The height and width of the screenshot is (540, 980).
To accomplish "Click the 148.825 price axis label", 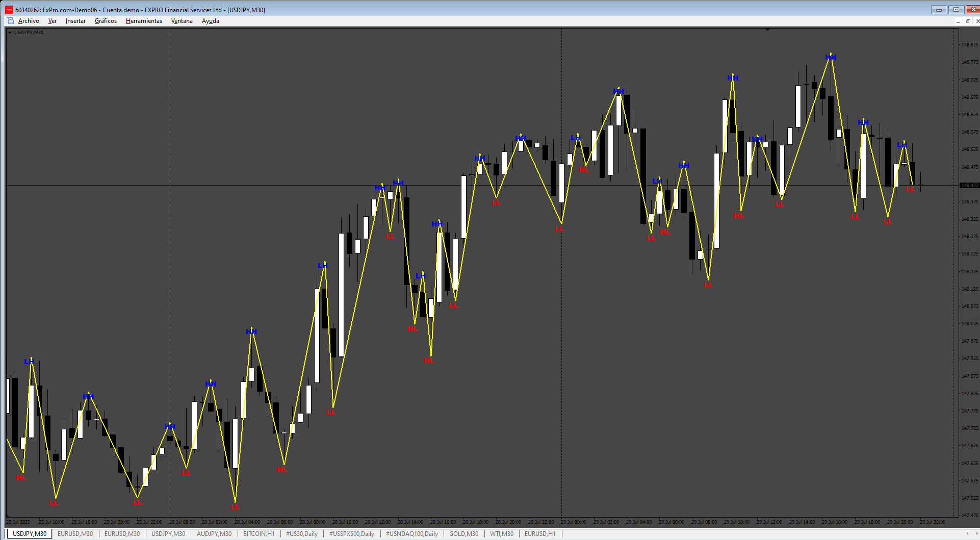I will tap(970, 45).
